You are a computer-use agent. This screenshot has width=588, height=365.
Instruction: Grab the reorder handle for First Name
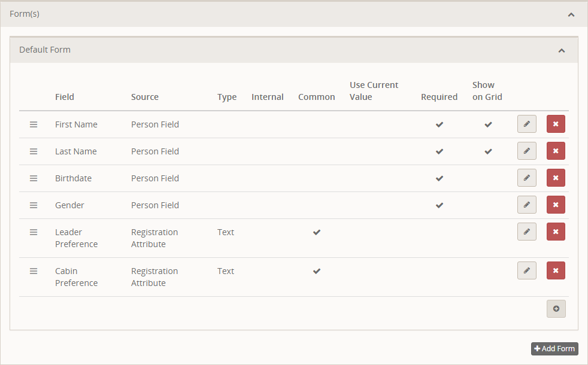click(34, 124)
